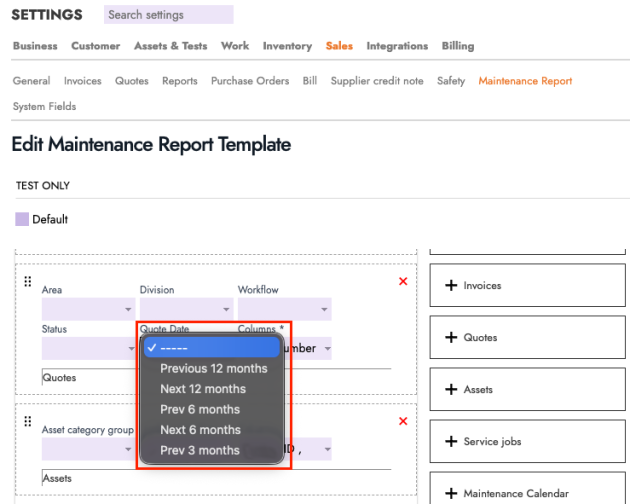Open the Asset category group dropdown
This screenshot has width=630, height=504.
88,449
